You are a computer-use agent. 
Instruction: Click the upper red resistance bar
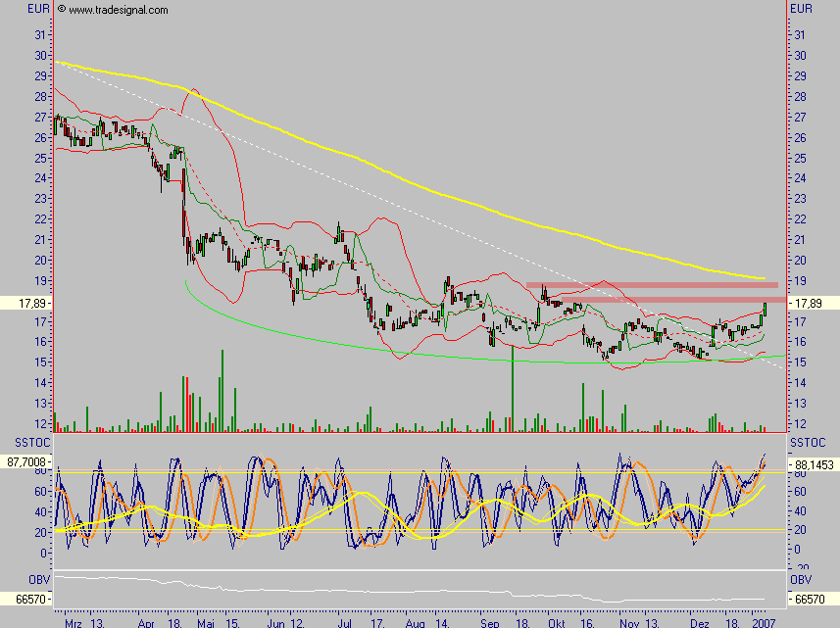tap(651, 285)
